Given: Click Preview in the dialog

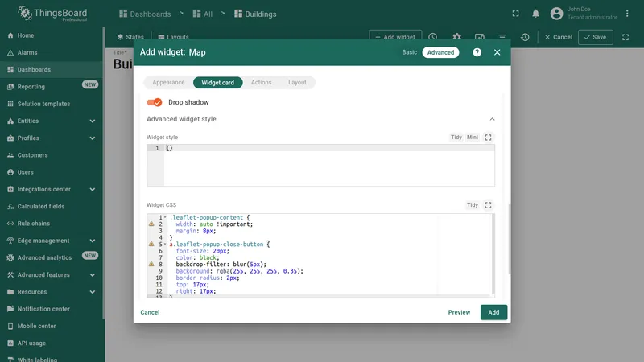Looking at the screenshot, I should pyautogui.click(x=459, y=312).
